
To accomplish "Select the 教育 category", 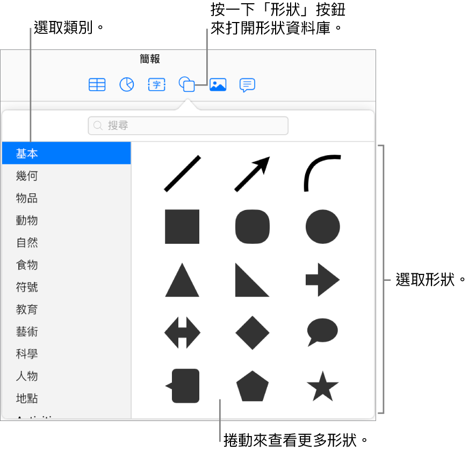I will (67, 309).
